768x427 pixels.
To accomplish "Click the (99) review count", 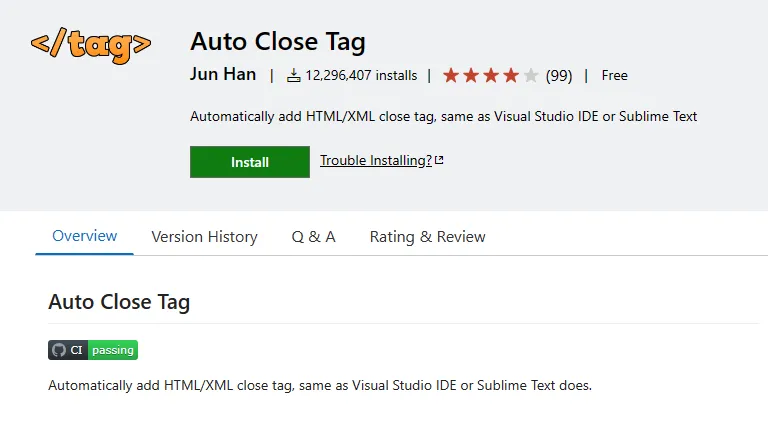I will (x=559, y=75).
